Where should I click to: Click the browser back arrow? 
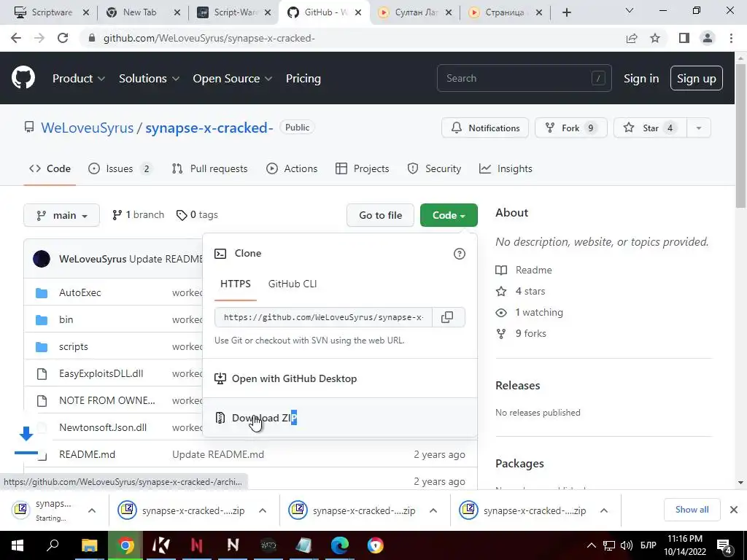click(x=16, y=38)
